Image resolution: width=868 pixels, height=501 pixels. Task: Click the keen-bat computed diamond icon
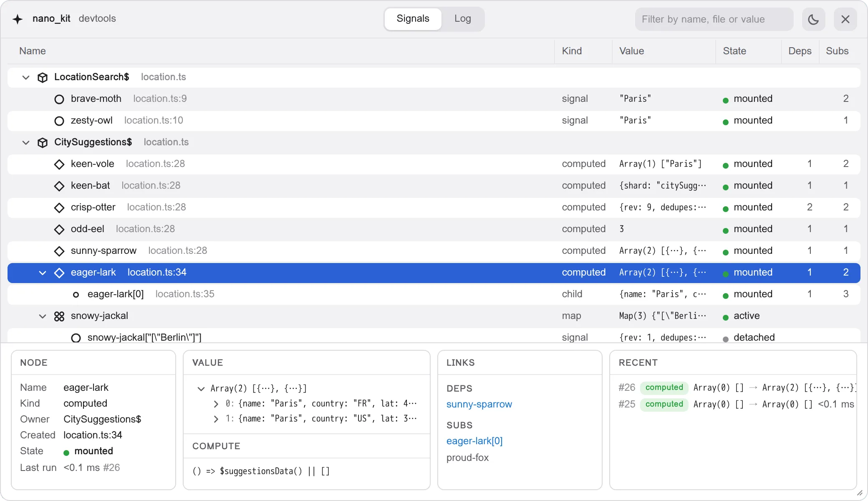tap(59, 186)
